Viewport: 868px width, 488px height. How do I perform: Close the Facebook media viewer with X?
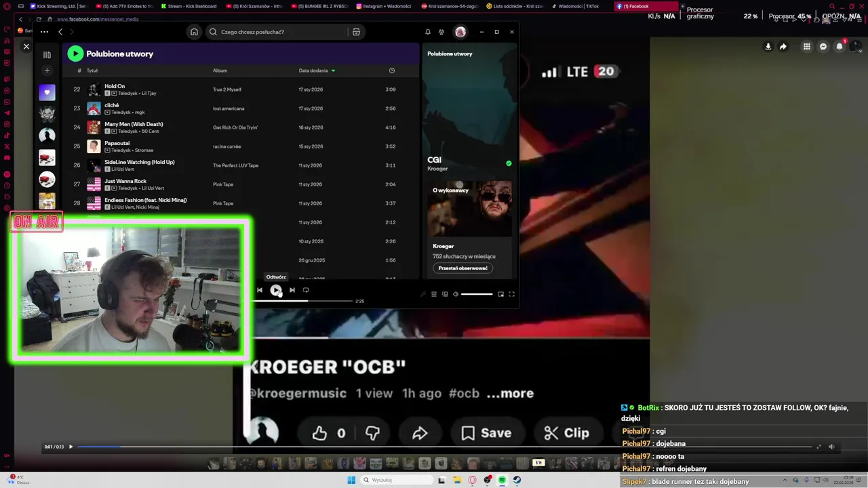click(x=26, y=46)
